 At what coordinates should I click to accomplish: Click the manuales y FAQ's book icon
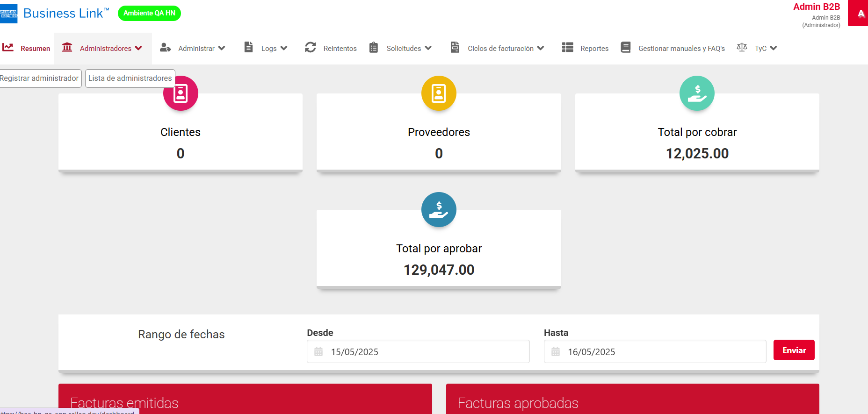625,48
